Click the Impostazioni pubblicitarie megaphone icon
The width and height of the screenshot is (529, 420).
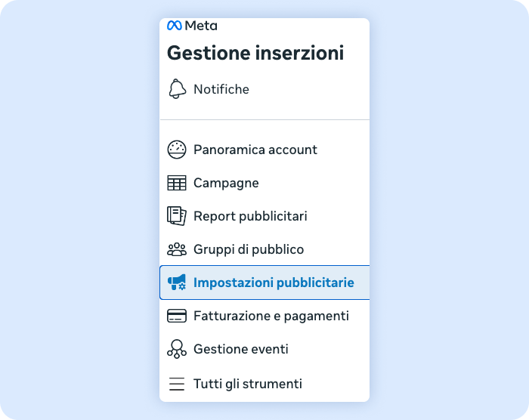177,283
